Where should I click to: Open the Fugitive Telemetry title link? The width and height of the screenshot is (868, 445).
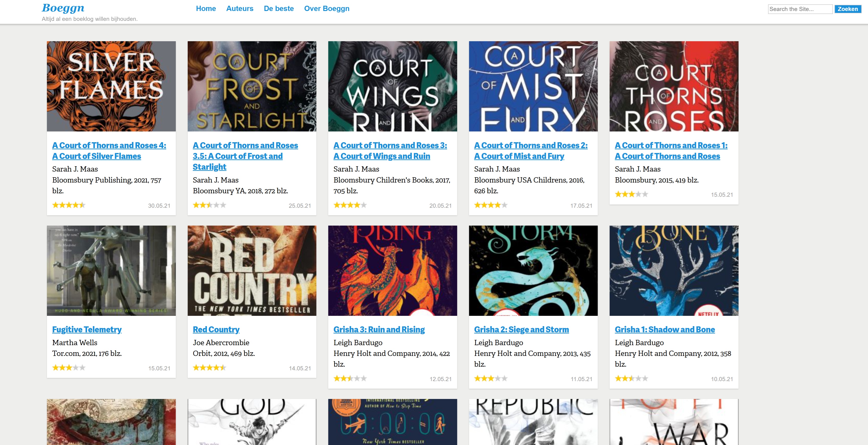tap(87, 329)
